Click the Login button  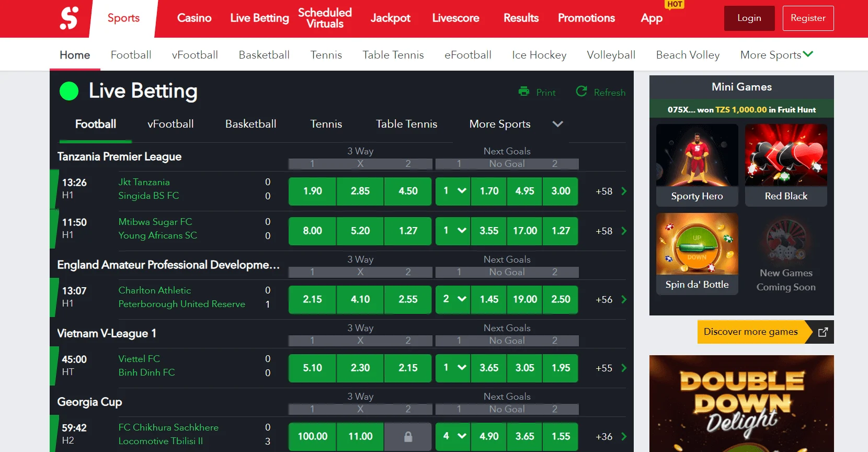749,18
